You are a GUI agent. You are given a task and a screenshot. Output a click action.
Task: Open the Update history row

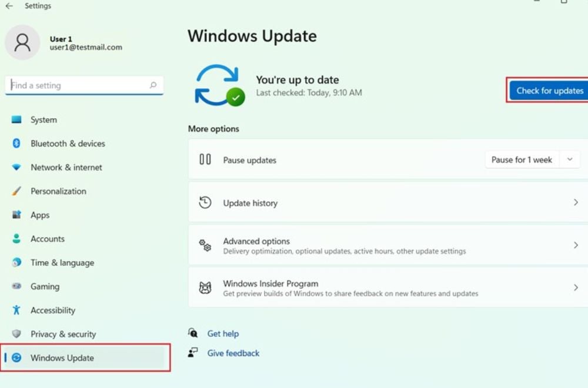click(x=388, y=202)
